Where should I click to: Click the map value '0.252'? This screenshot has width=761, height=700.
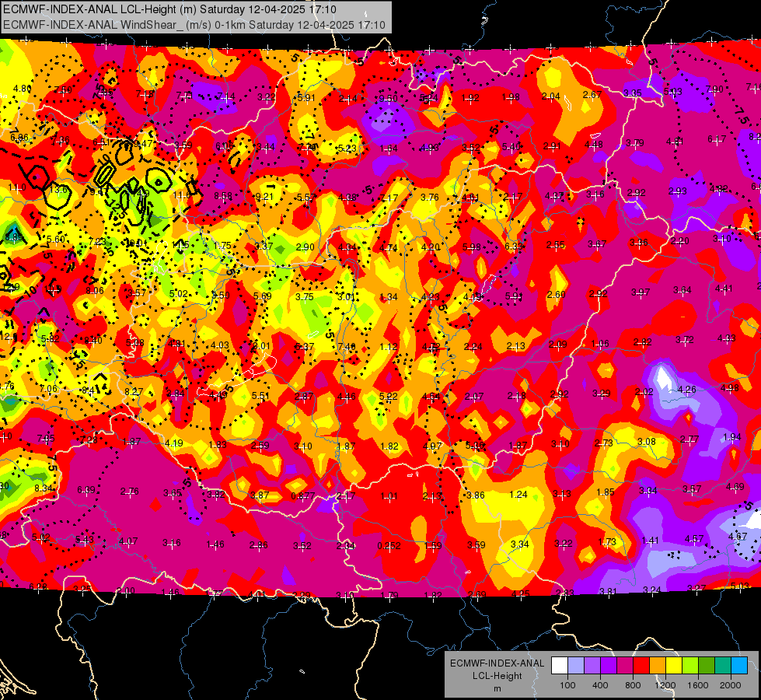[x=389, y=545]
